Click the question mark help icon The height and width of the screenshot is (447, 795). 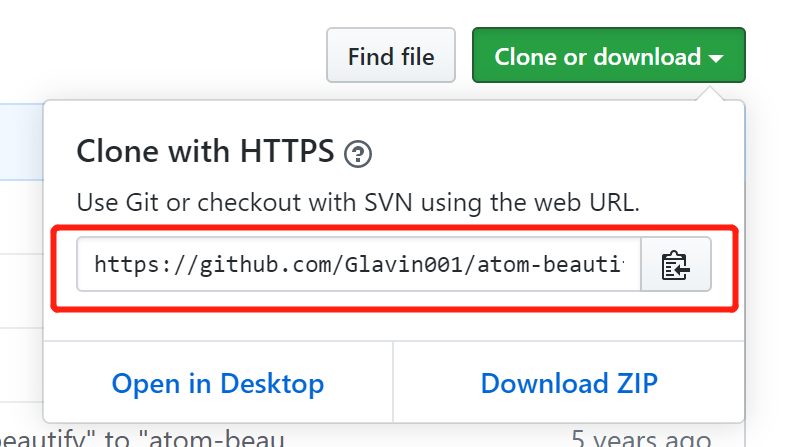[357, 154]
